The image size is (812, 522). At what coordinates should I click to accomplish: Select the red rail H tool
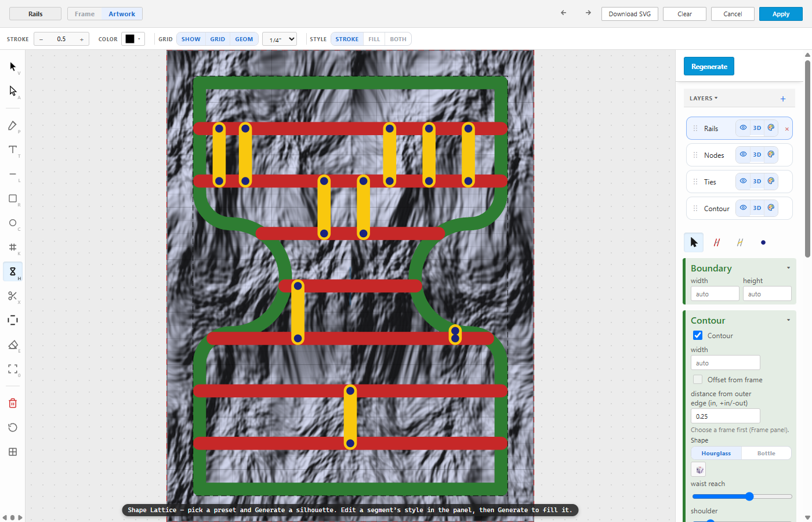tap(717, 242)
